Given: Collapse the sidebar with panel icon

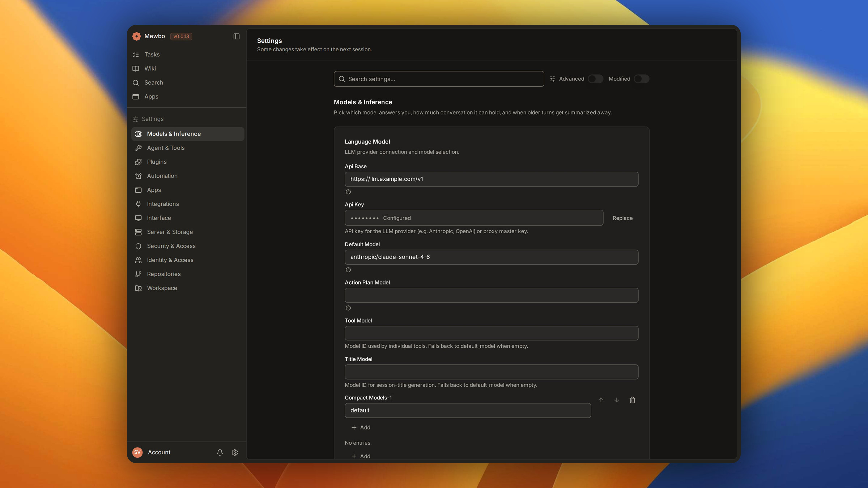Looking at the screenshot, I should pyautogui.click(x=237, y=36).
